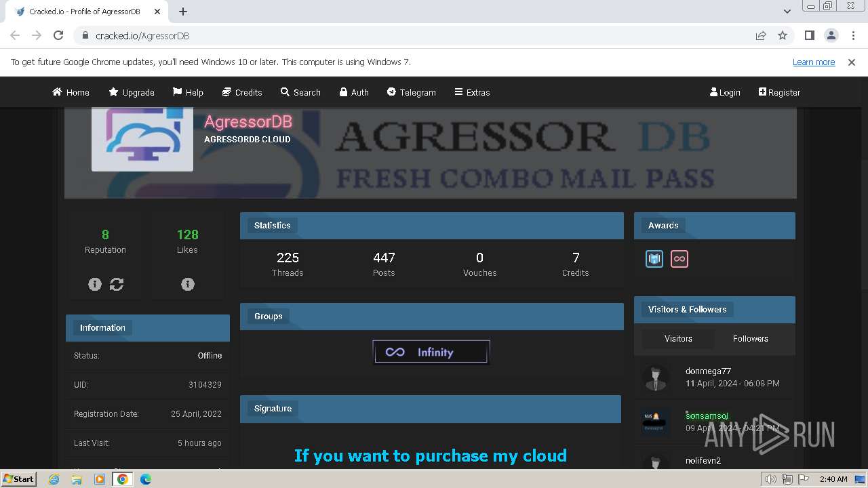Share this page via the share icon
Image resolution: width=868 pixels, height=488 pixels.
tap(761, 35)
